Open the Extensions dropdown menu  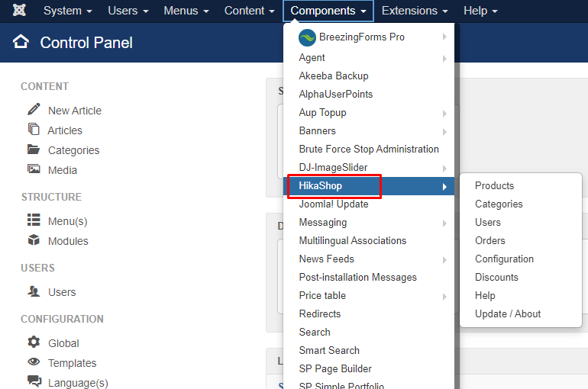pos(415,11)
